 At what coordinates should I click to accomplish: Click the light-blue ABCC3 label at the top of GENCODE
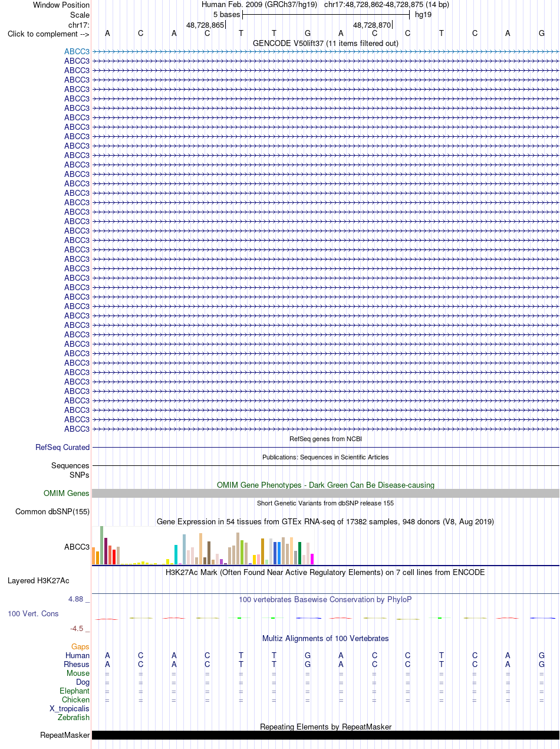pos(77,51)
